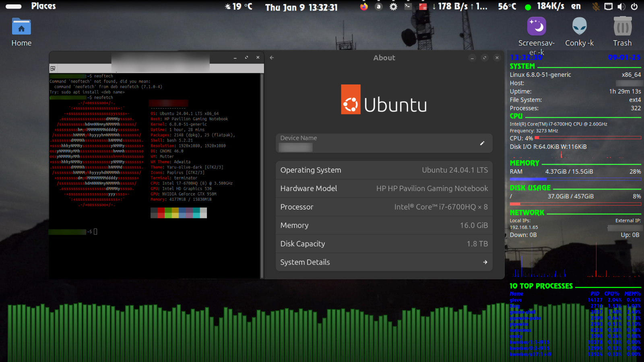Click the Conky CPU usage bar
644x362 pixels.
click(588, 138)
